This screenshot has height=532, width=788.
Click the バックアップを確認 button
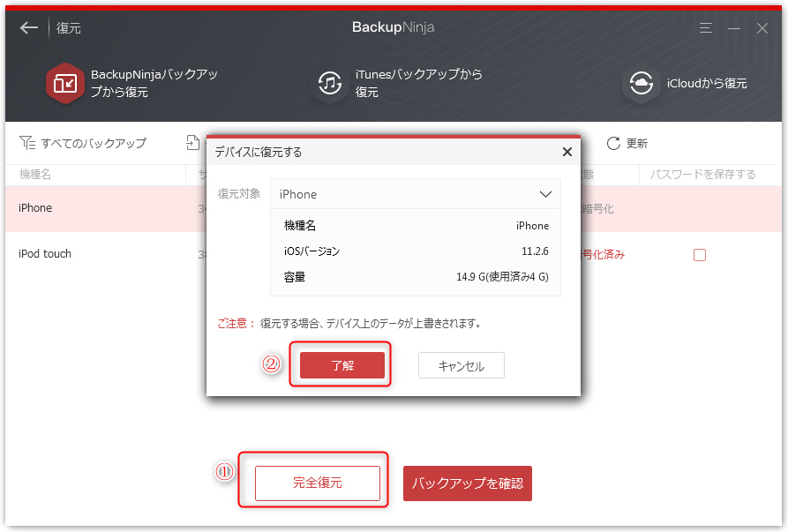click(x=468, y=483)
